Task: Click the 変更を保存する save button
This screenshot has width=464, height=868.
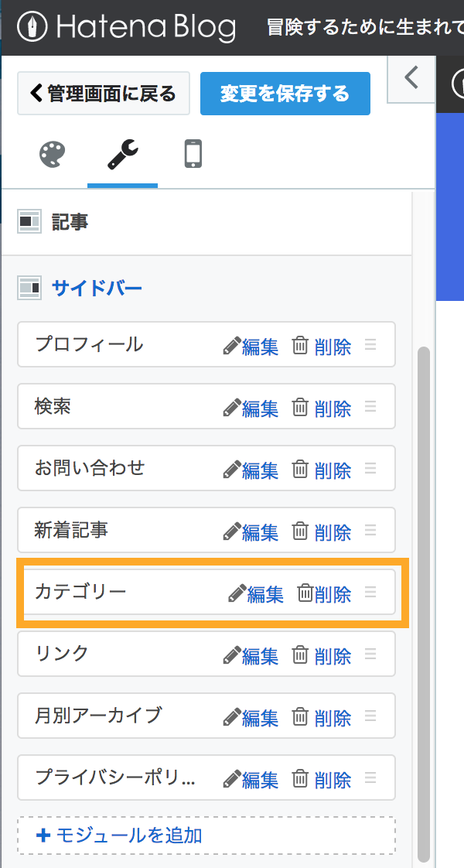Action: [285, 93]
